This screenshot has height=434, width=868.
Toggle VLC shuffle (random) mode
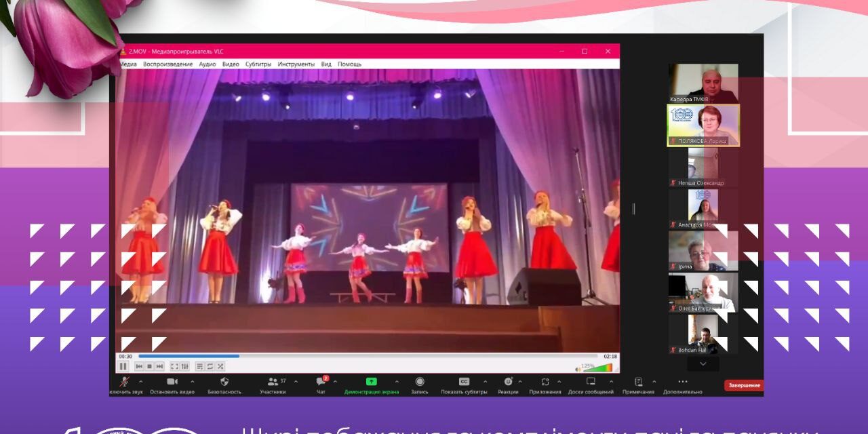(x=220, y=366)
